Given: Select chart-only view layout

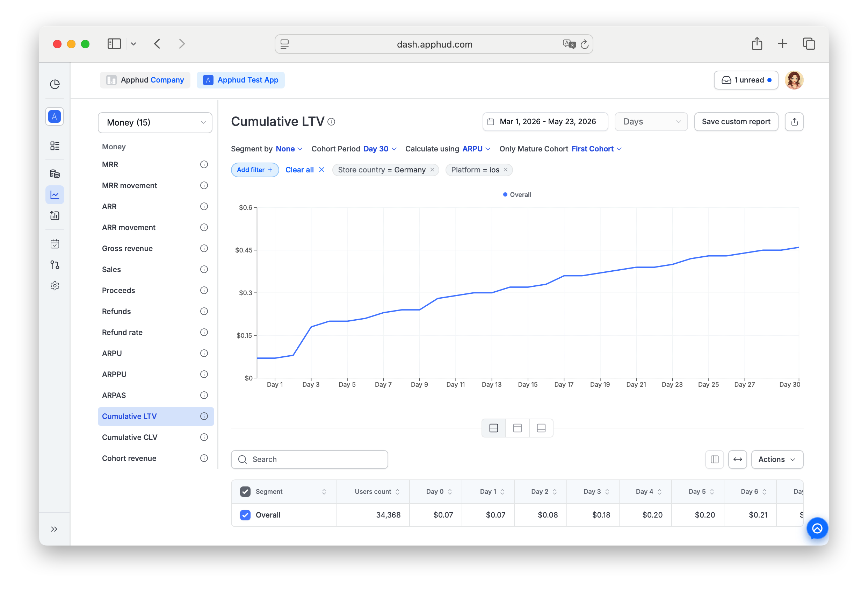Looking at the screenshot, I should (x=517, y=428).
